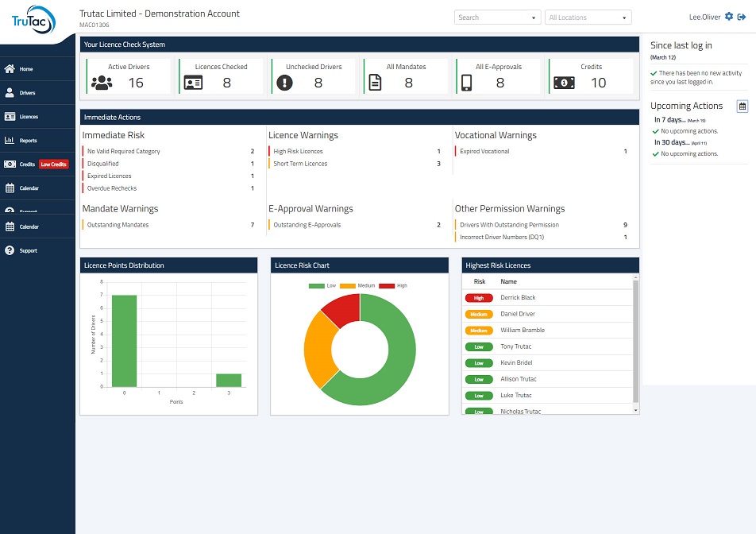Click the Credits money icon in sidebar
The width and height of the screenshot is (756, 534).
pyautogui.click(x=10, y=164)
